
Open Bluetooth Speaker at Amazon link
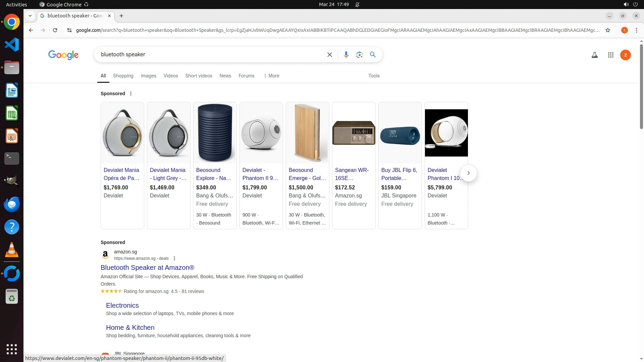click(147, 267)
